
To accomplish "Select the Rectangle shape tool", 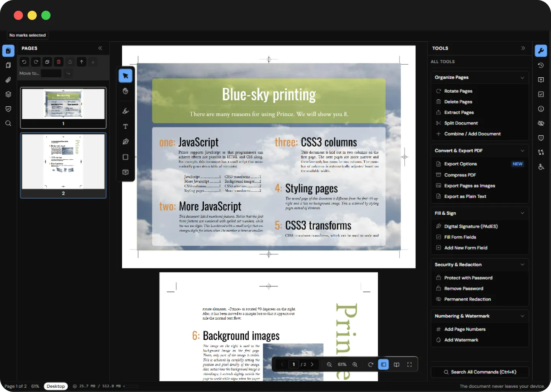I will click(x=126, y=157).
